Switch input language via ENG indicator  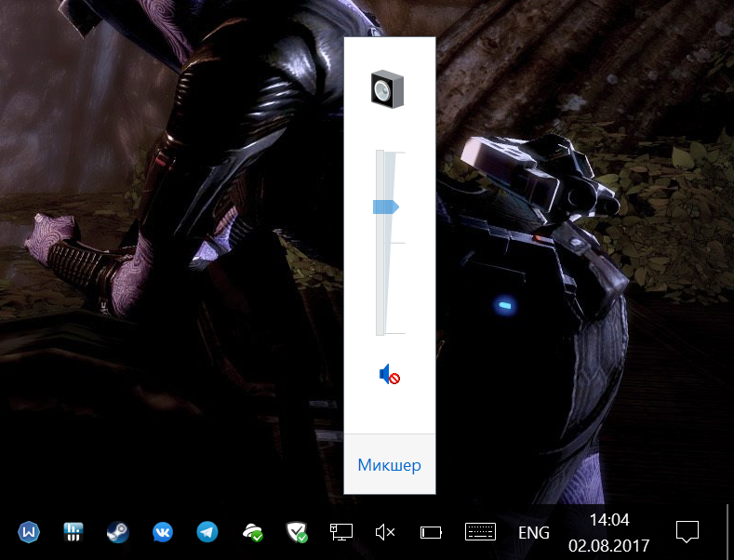[534, 533]
